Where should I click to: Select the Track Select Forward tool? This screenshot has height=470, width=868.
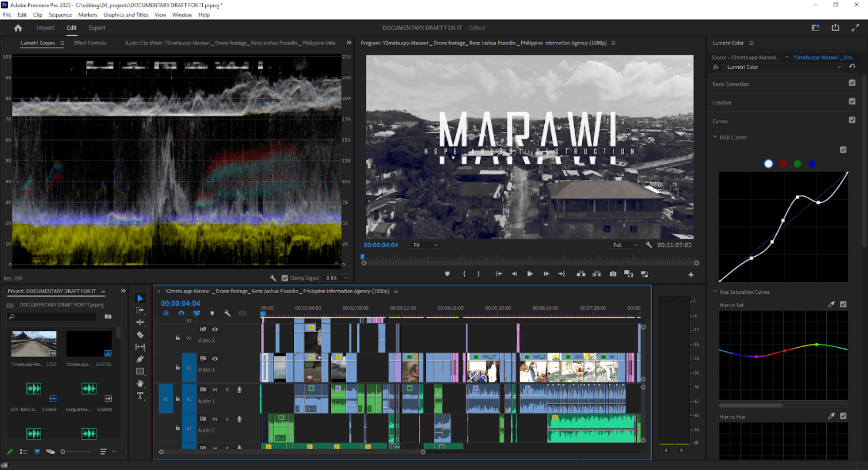[140, 310]
